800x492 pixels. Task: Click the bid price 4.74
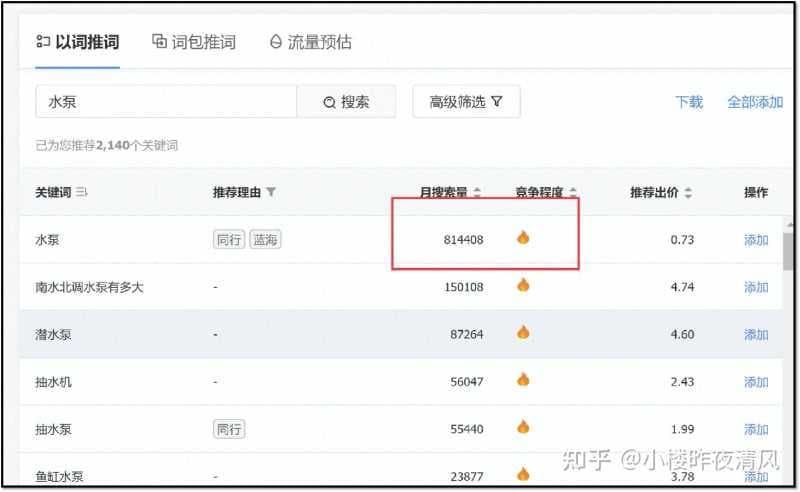click(682, 287)
